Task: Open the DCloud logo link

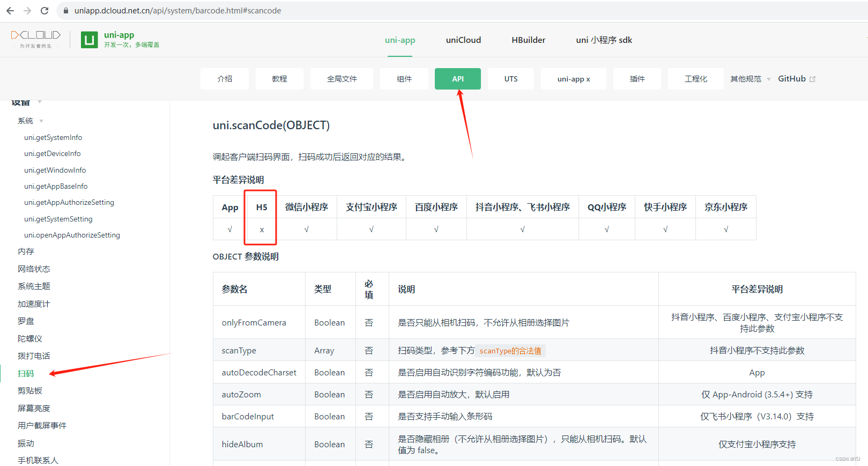Action: click(36, 39)
